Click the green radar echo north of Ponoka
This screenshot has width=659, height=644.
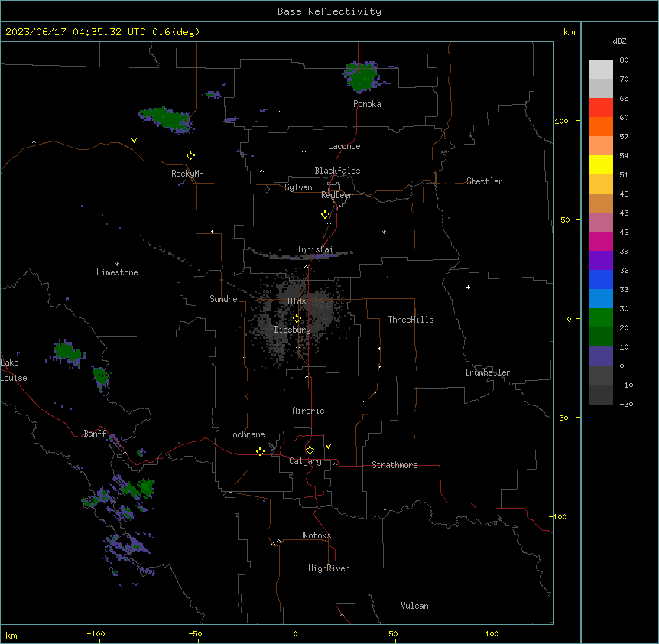click(x=362, y=77)
